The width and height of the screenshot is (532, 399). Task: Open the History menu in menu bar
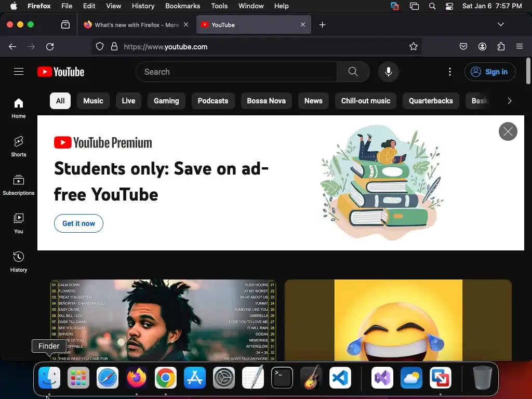(143, 6)
